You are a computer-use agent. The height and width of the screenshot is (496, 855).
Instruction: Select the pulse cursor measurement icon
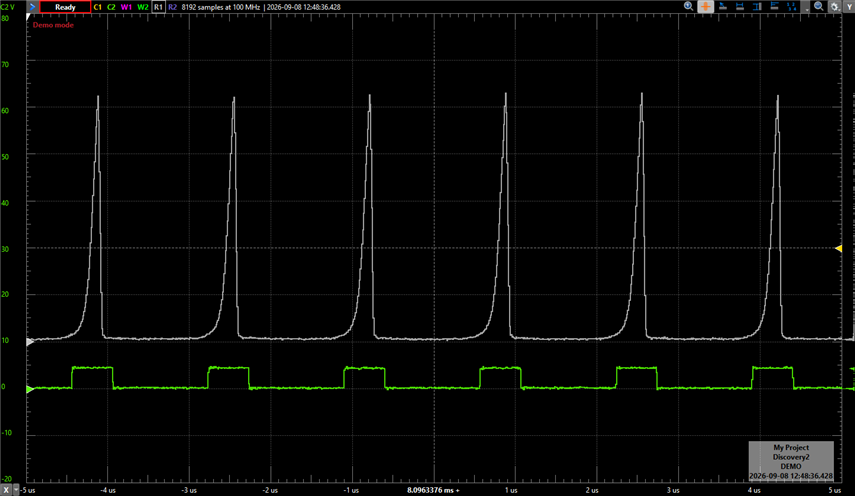(x=723, y=7)
